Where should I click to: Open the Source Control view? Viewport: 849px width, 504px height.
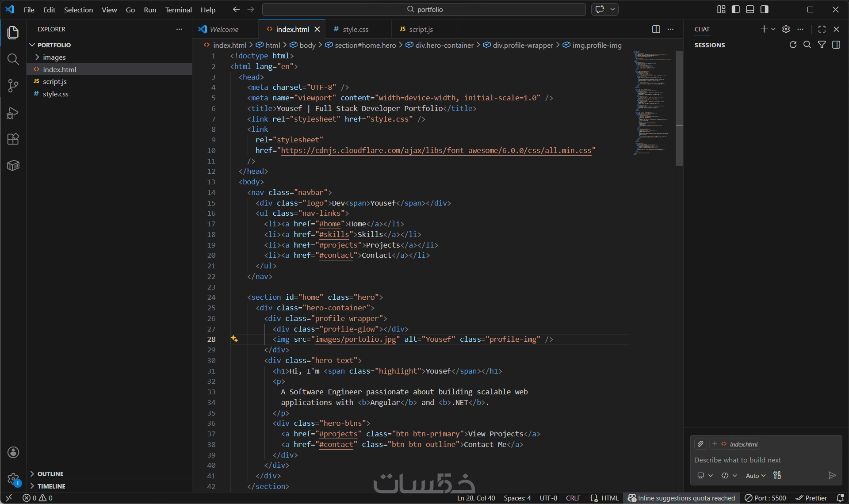pos(13,86)
